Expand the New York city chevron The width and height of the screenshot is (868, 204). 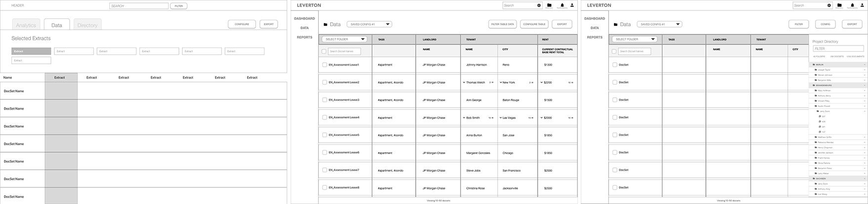[x=501, y=82]
